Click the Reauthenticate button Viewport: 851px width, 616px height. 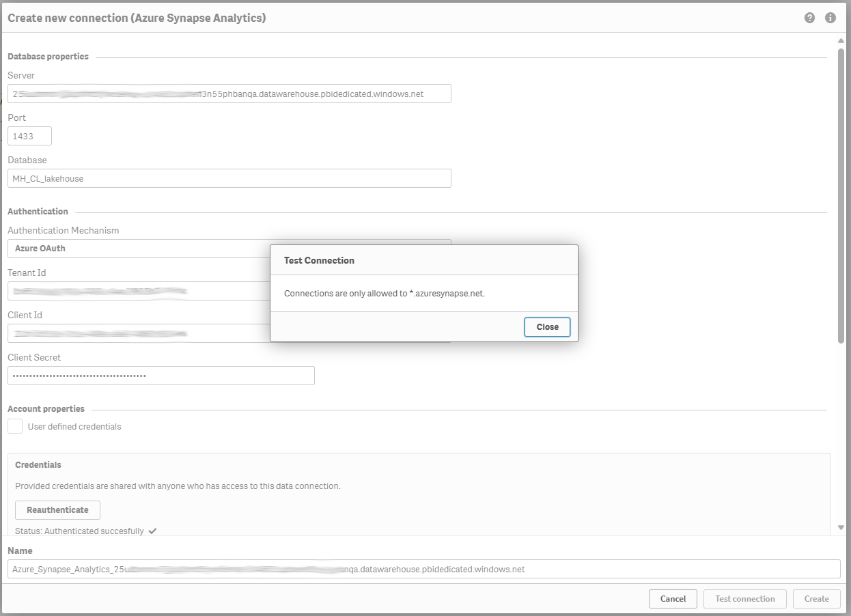[x=57, y=510]
